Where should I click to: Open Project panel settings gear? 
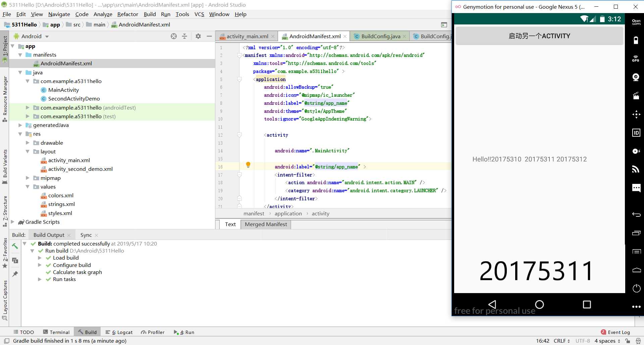(x=198, y=36)
